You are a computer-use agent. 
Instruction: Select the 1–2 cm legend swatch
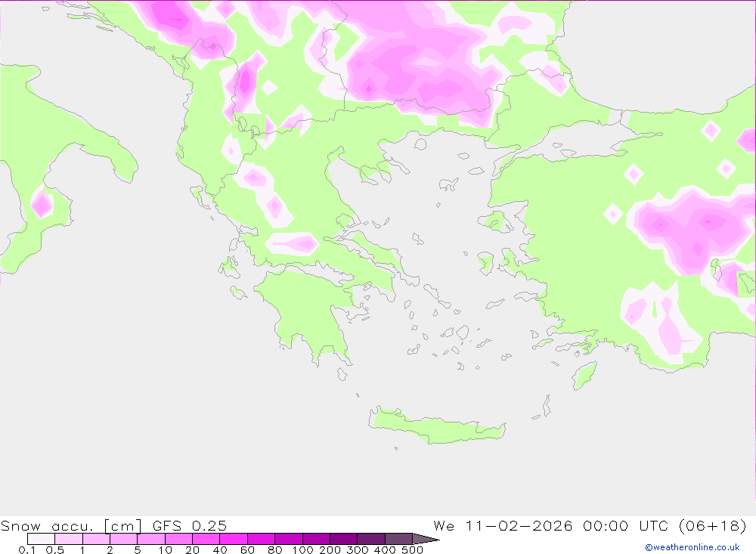point(97,539)
